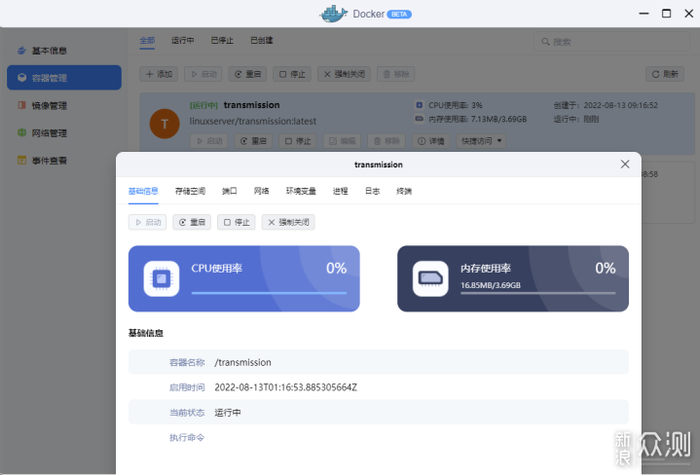Open the 终端 tab in the dialog
The width and height of the screenshot is (700, 475).
(x=404, y=192)
